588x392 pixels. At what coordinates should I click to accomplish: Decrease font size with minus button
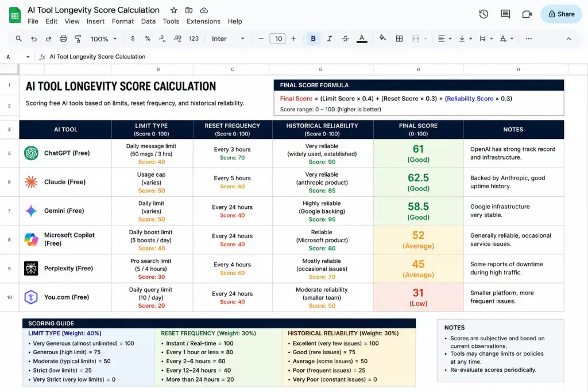261,38
